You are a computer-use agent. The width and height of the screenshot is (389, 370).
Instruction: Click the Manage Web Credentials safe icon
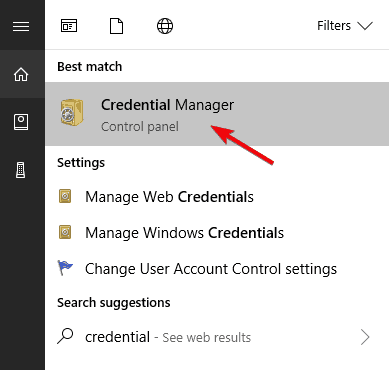(x=65, y=196)
